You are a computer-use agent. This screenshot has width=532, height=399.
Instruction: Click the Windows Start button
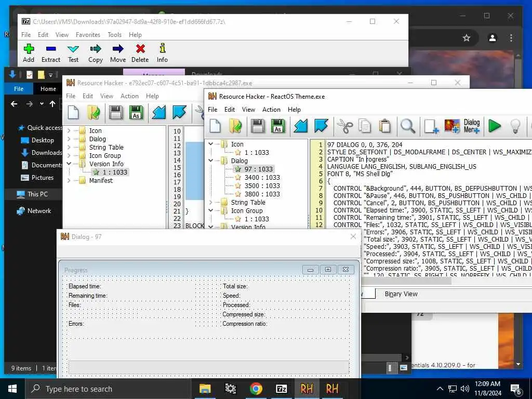12,389
